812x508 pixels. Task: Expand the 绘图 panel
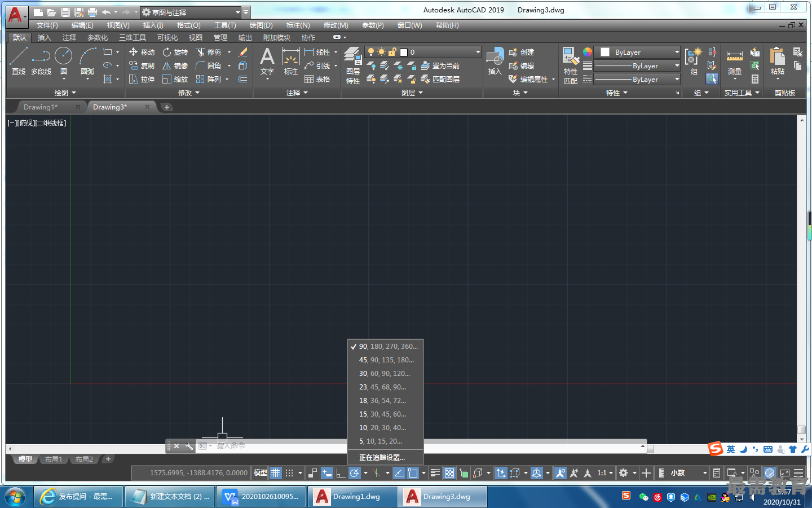pos(65,93)
